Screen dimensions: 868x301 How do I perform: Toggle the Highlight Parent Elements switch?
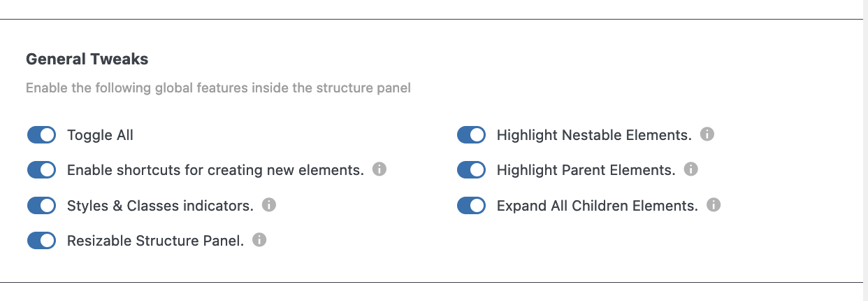(471, 170)
